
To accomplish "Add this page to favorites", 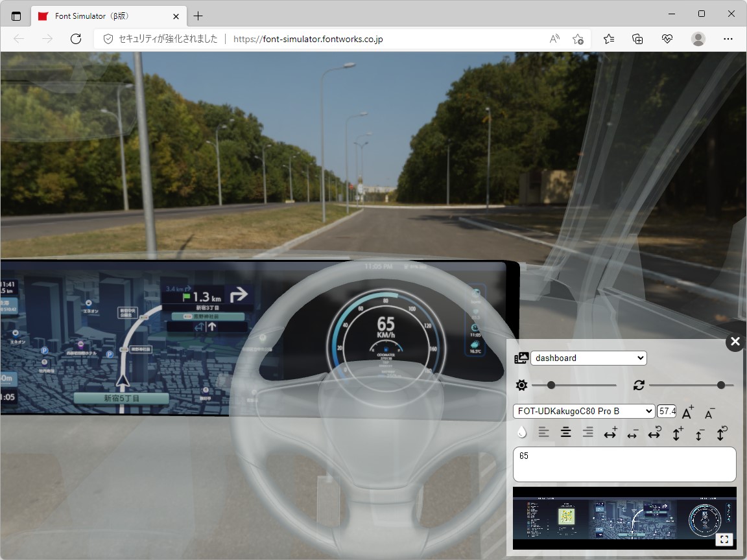I will tap(578, 39).
